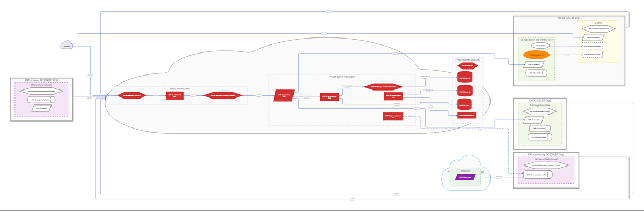Select the NA boundary firewall hexagon

[x=540, y=111]
